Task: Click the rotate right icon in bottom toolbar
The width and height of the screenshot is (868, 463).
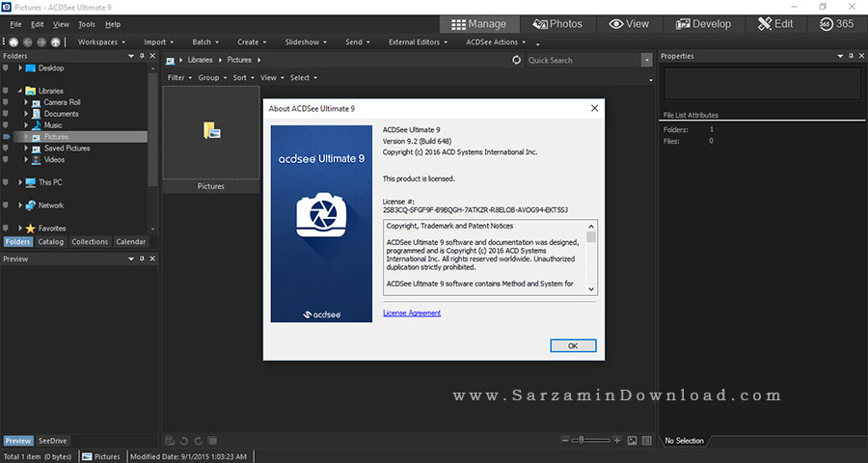Action: tap(198, 441)
